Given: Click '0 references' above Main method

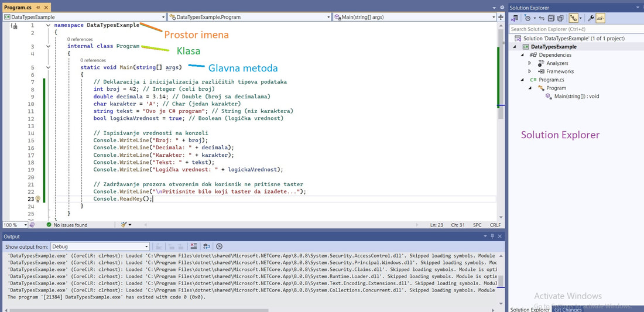Looking at the screenshot, I should pos(93,60).
